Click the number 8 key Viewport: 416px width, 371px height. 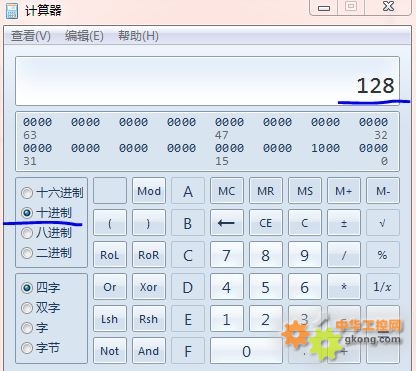coord(266,255)
